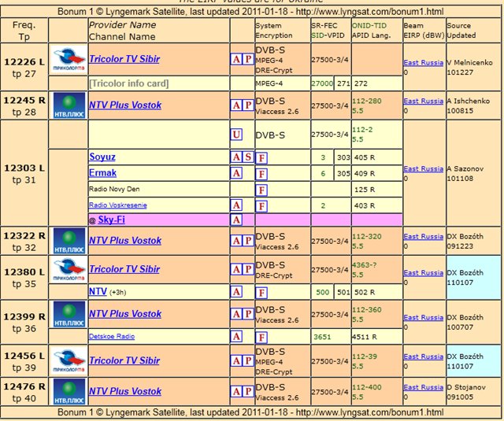Open NTV Plus Vostok link at 12322 R
504x421 pixels.
click(125, 241)
